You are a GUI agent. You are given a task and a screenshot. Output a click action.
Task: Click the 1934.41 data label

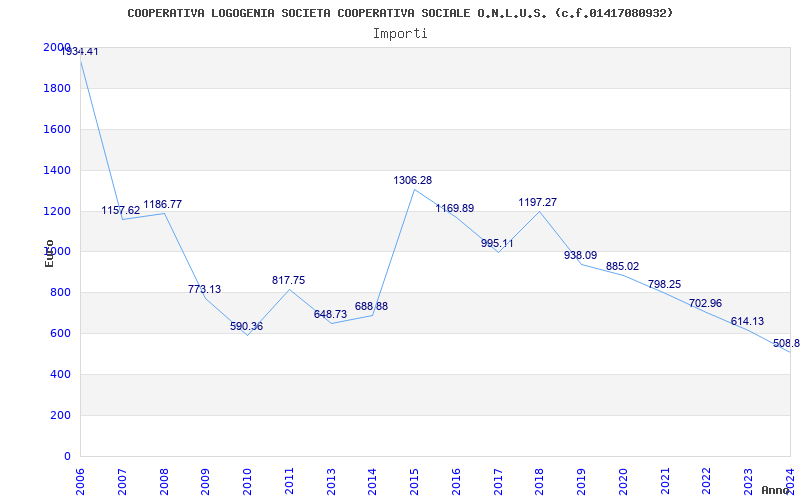pyautogui.click(x=80, y=52)
